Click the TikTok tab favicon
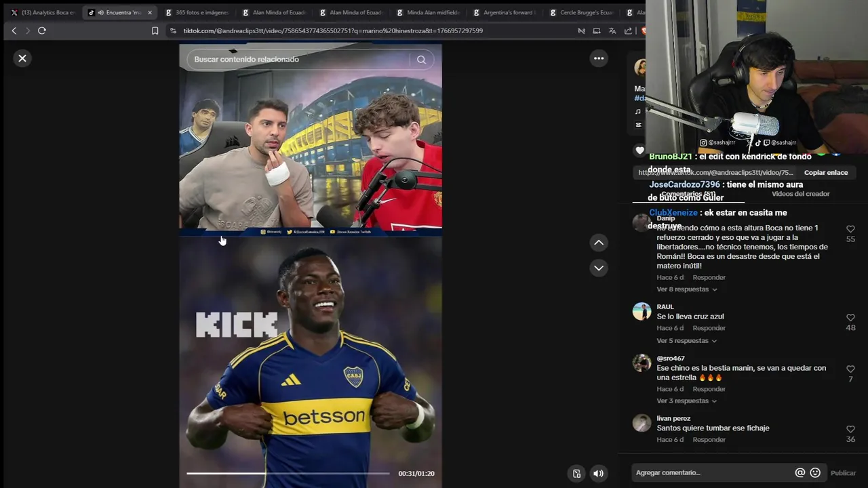 point(92,12)
